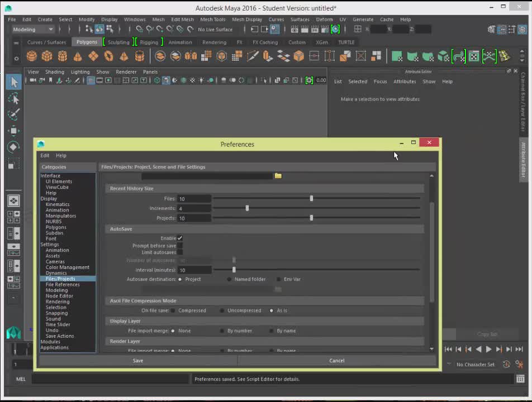Click the recent Projects number field
Screen dimensions: 532x402
(194, 218)
